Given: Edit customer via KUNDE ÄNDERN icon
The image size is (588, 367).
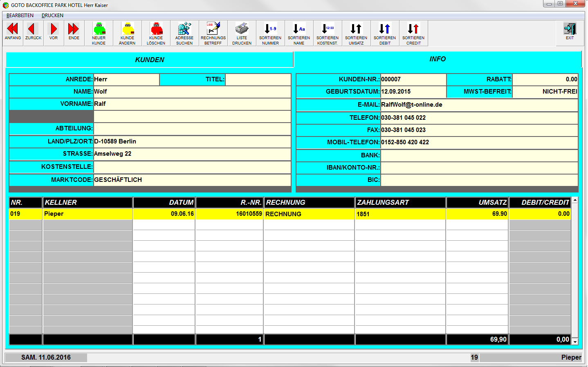Looking at the screenshot, I should (x=127, y=33).
